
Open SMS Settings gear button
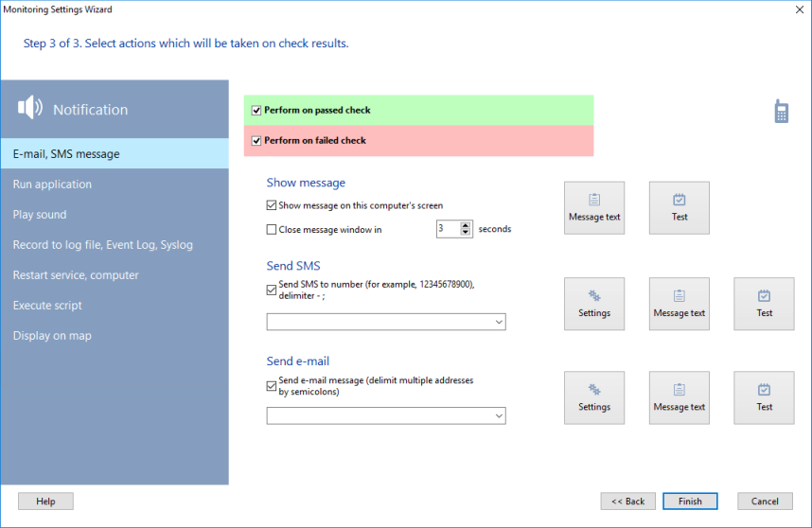594,304
